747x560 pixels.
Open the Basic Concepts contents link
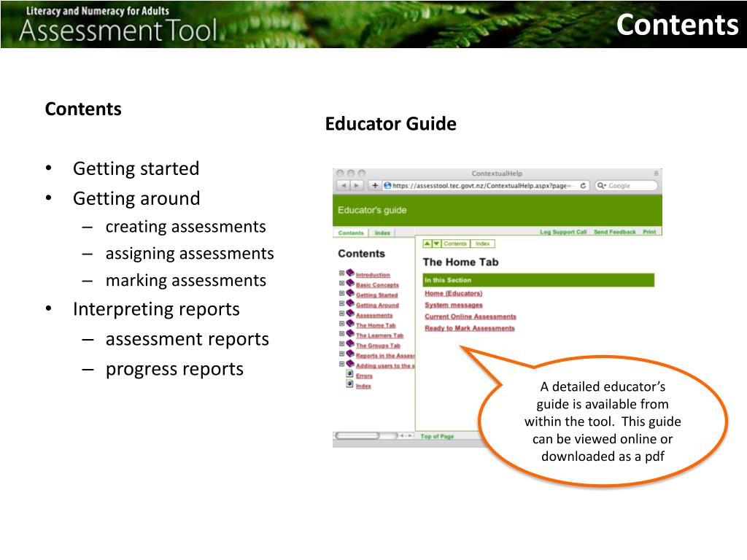pos(377,285)
